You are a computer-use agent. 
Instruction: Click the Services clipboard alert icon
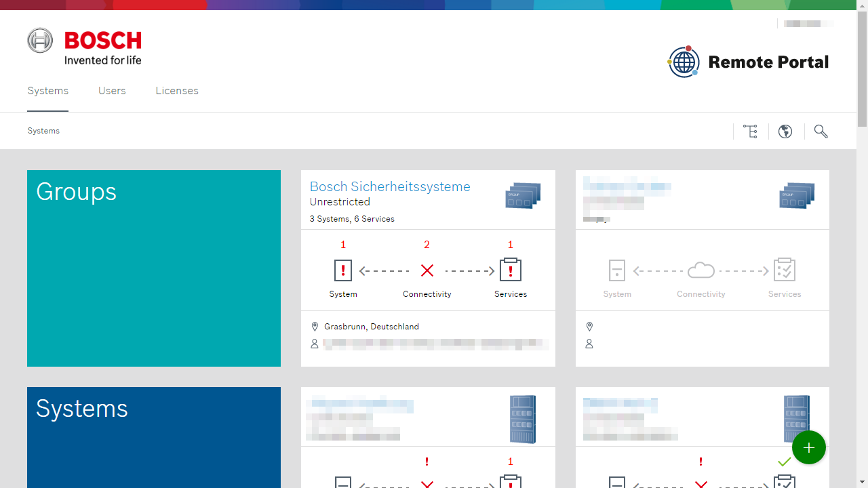[510, 270]
